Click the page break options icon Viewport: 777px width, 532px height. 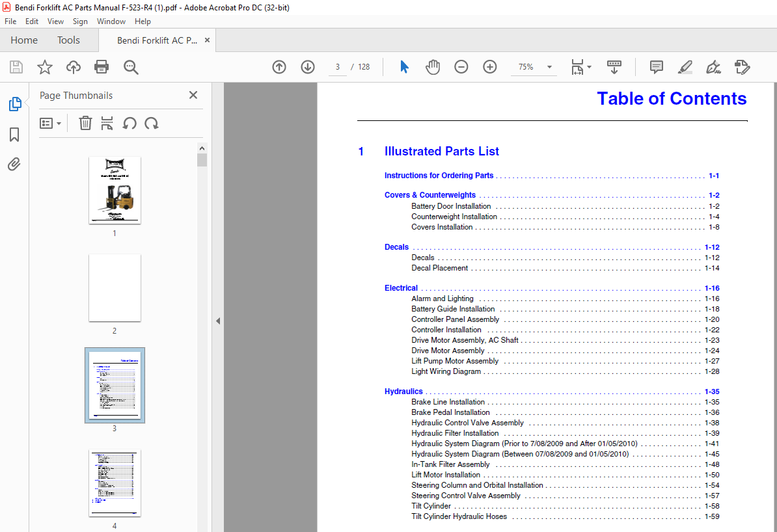click(x=107, y=124)
